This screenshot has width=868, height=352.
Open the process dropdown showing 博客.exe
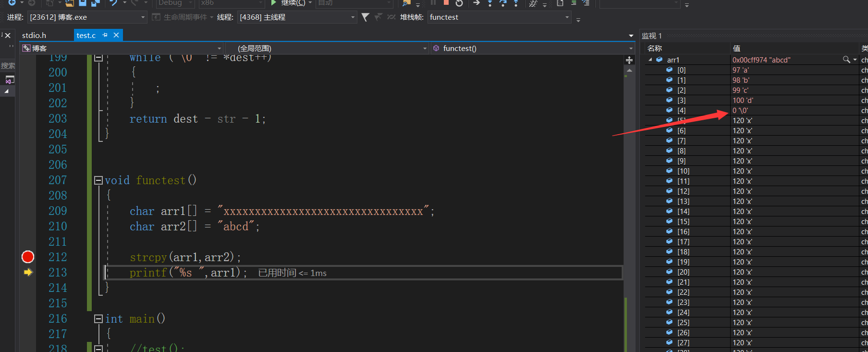coord(86,17)
